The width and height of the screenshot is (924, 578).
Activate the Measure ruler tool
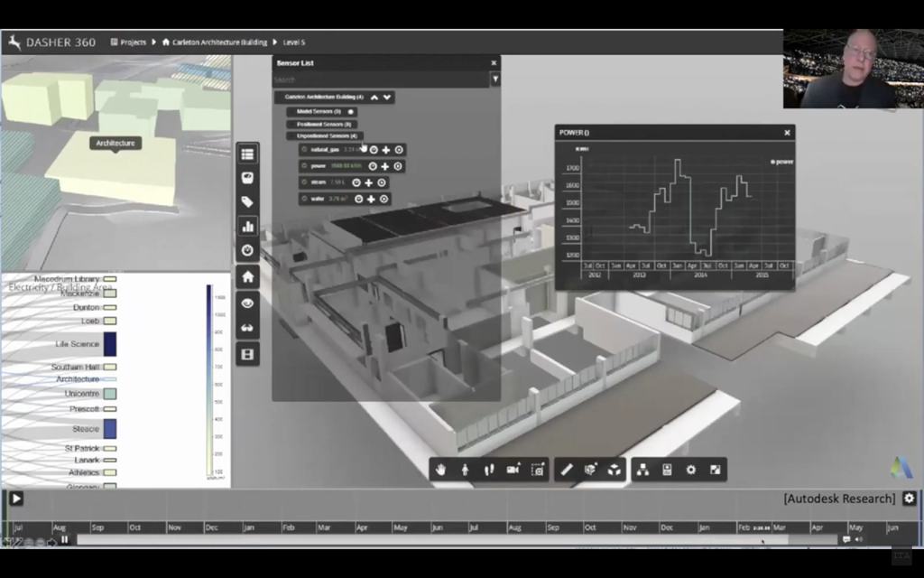(566, 470)
